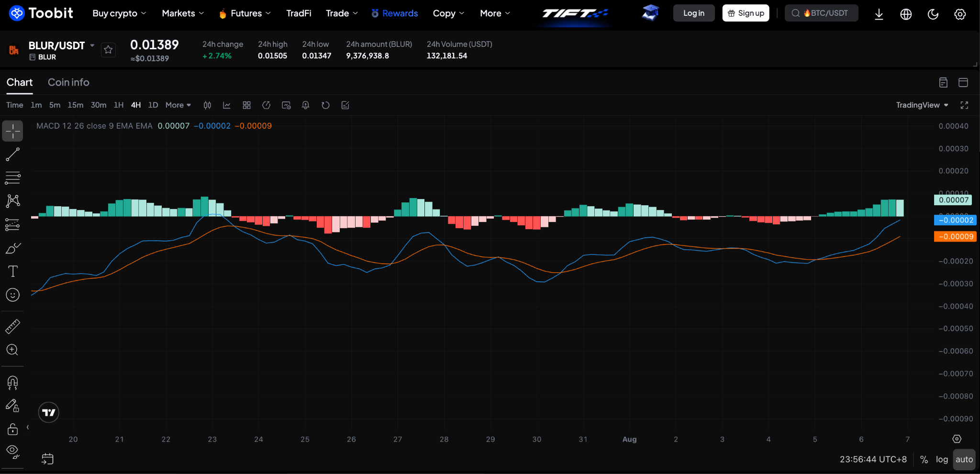The image size is (980, 474).
Task: Toggle dark mode with moon icon
Action: tap(933, 14)
